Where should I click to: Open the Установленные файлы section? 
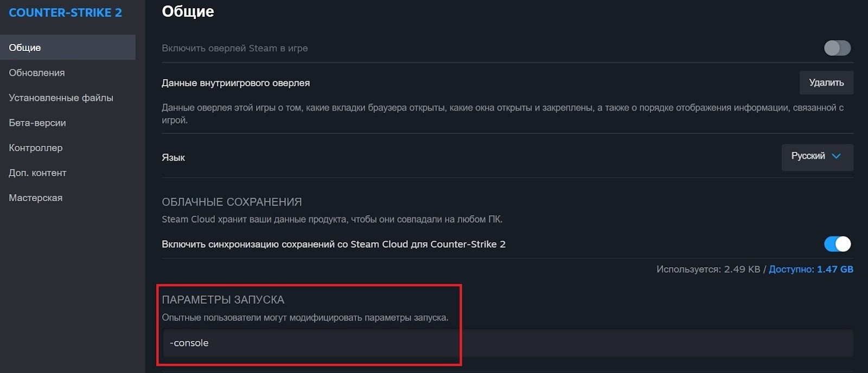[x=61, y=98]
